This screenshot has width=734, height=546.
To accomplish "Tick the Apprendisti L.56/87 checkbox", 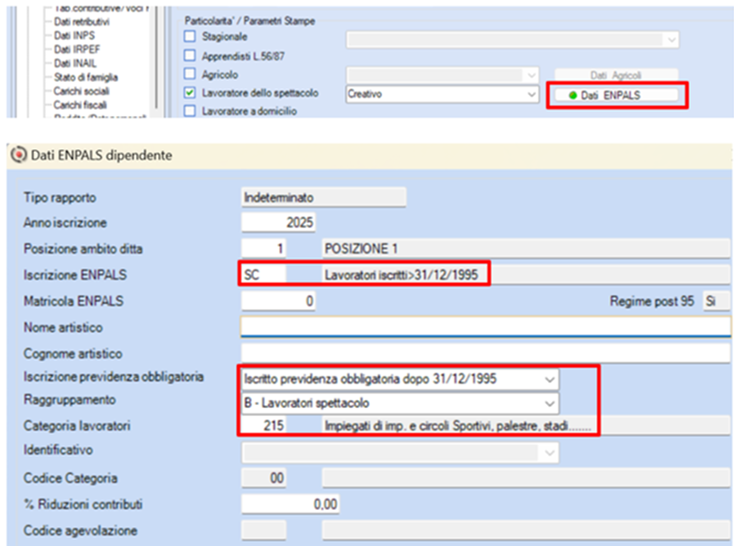I will point(190,56).
